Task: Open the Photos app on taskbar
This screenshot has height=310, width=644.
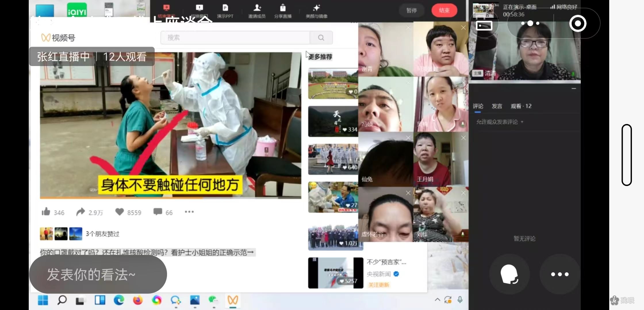Action: tap(195, 300)
